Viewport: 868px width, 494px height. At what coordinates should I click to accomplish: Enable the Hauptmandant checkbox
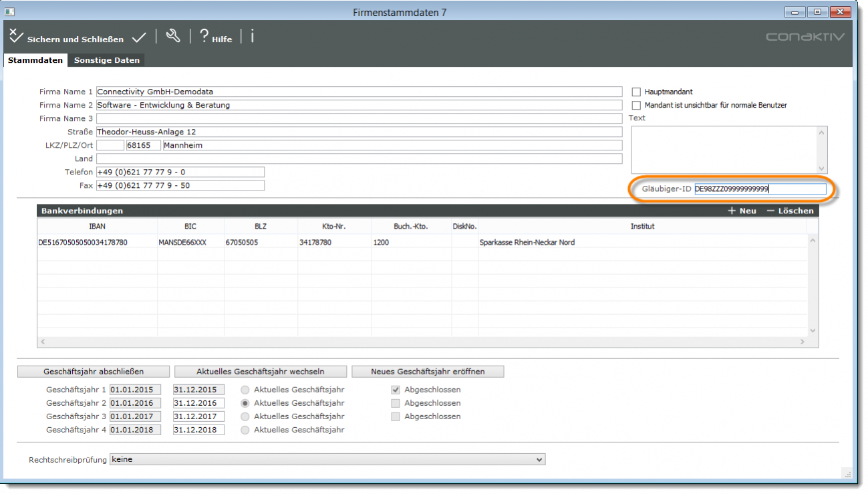click(x=636, y=92)
